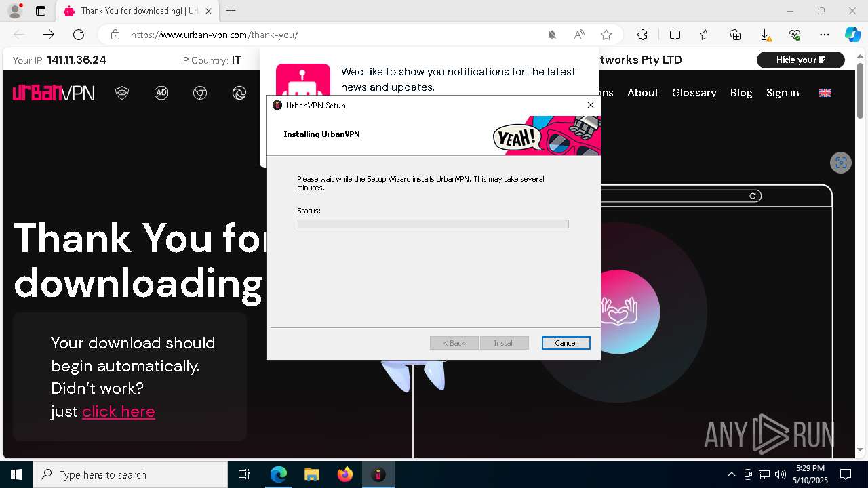Open the Glossary menu item

click(x=694, y=93)
